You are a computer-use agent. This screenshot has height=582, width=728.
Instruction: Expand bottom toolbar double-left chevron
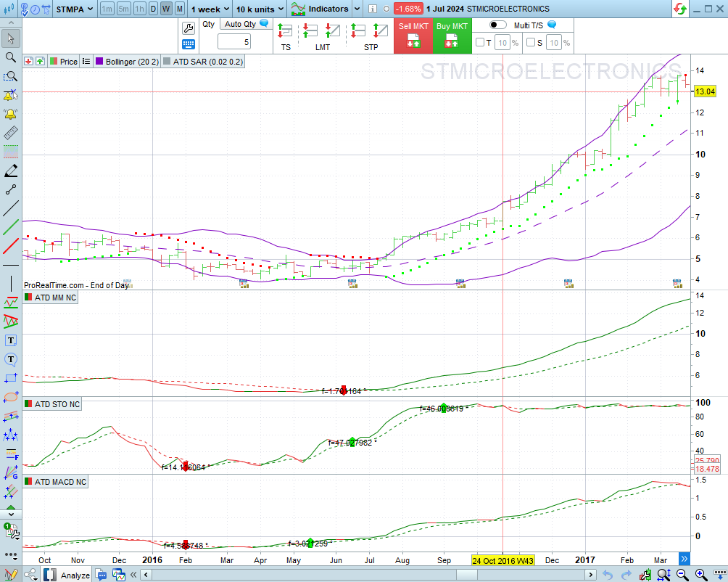(x=133, y=575)
